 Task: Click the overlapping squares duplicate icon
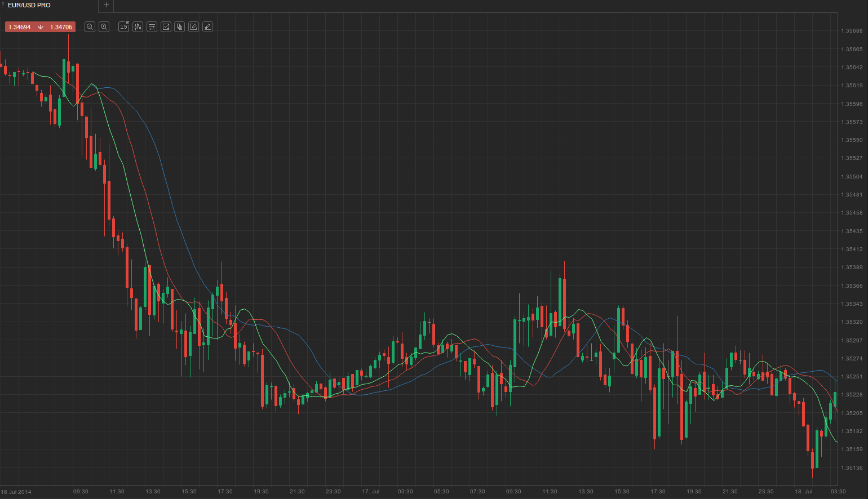click(180, 27)
